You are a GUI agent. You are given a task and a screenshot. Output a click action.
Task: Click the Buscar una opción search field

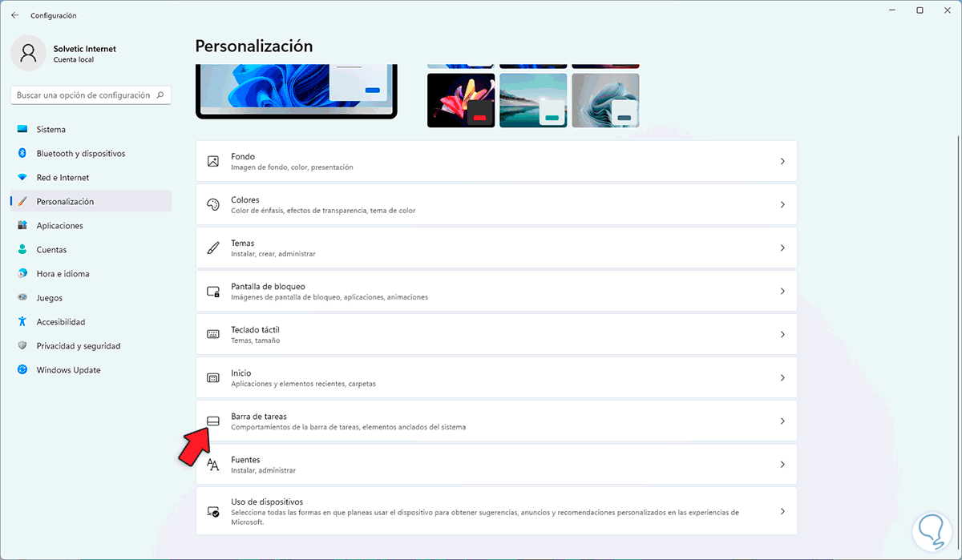pyautogui.click(x=91, y=95)
